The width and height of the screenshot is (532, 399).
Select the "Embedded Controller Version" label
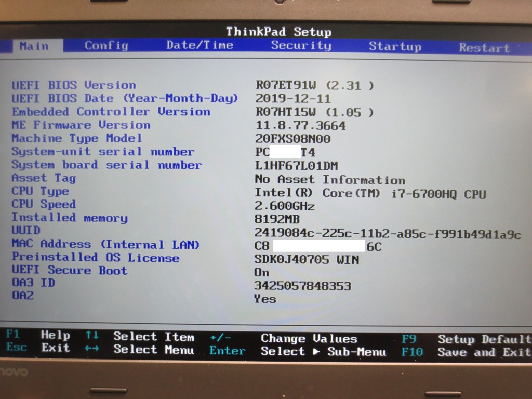[x=111, y=112]
